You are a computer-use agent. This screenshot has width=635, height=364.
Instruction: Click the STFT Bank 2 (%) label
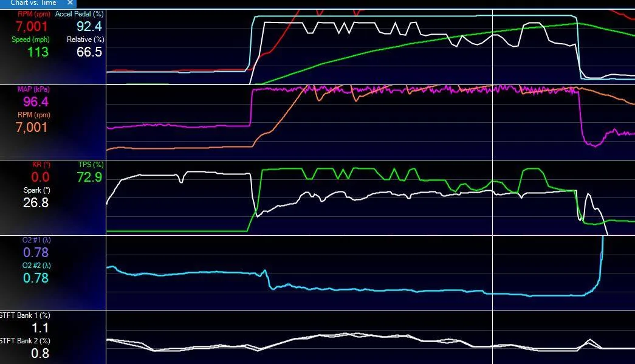coord(25,341)
